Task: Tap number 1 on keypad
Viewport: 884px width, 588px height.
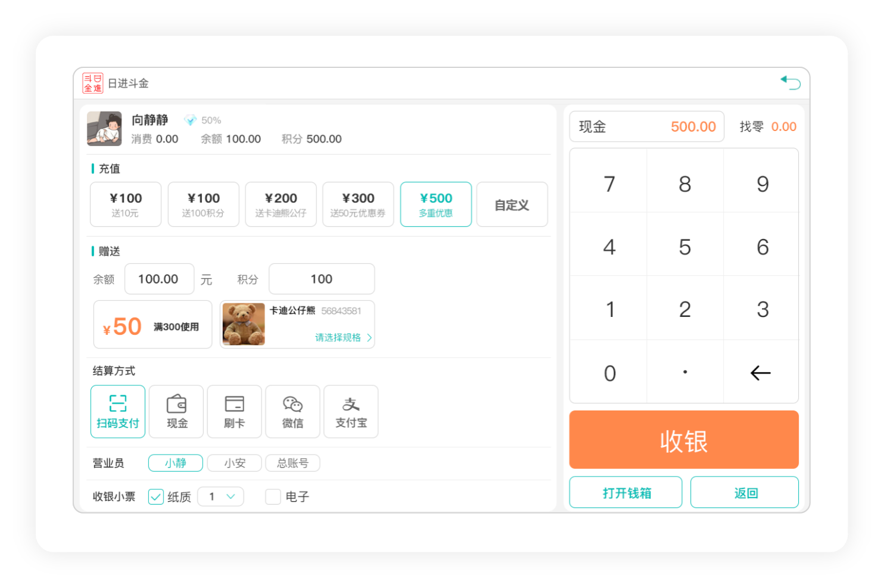Action: (609, 309)
